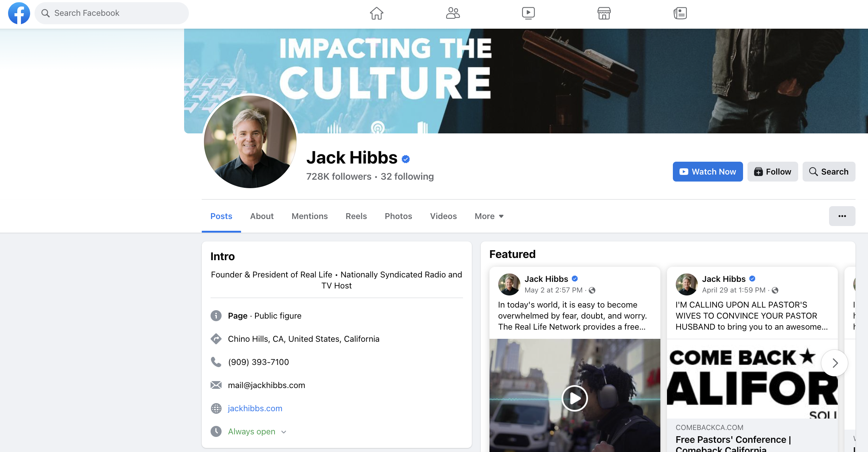Click the Search Facebook input field
868x452 pixels.
click(111, 13)
